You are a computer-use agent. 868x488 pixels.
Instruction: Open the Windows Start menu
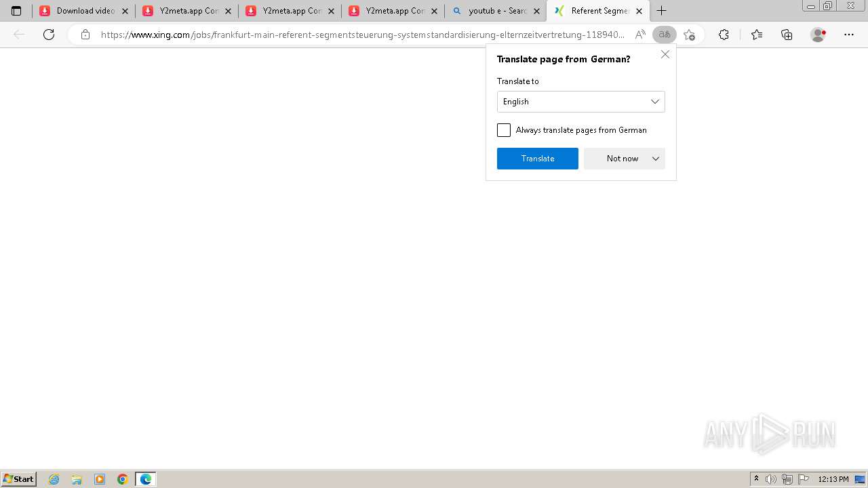point(18,479)
